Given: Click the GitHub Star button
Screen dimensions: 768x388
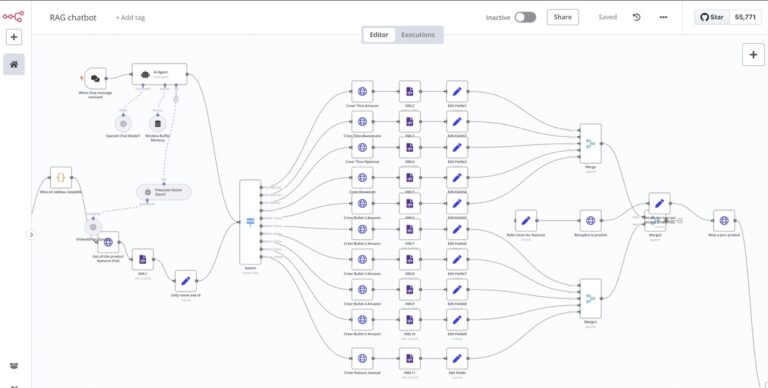Looking at the screenshot, I should pyautogui.click(x=712, y=17).
